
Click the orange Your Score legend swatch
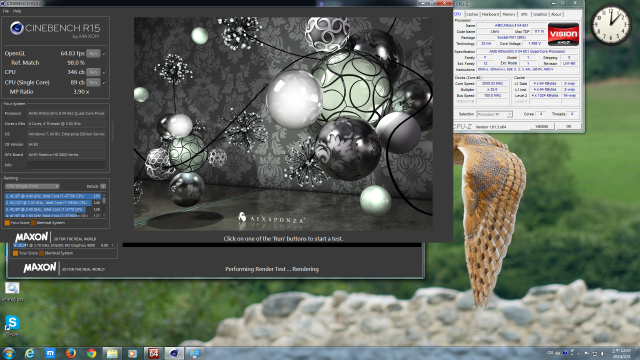coord(7,223)
